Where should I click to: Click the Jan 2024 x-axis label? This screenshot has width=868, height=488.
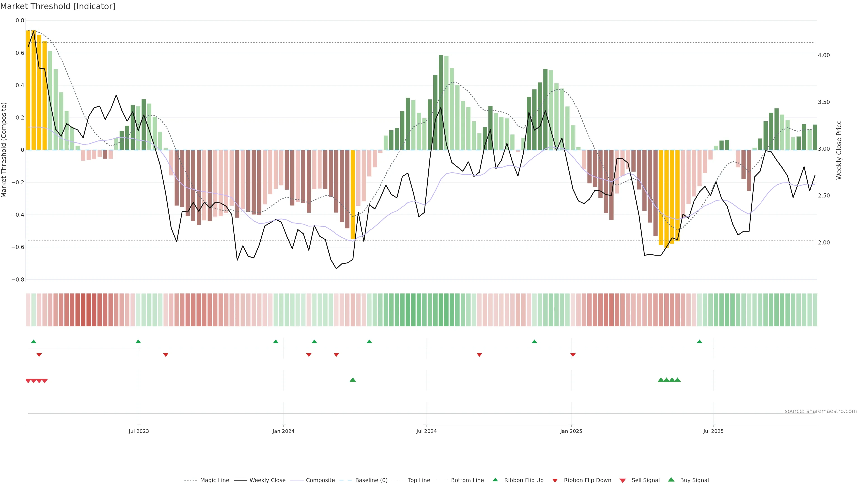pyautogui.click(x=283, y=431)
